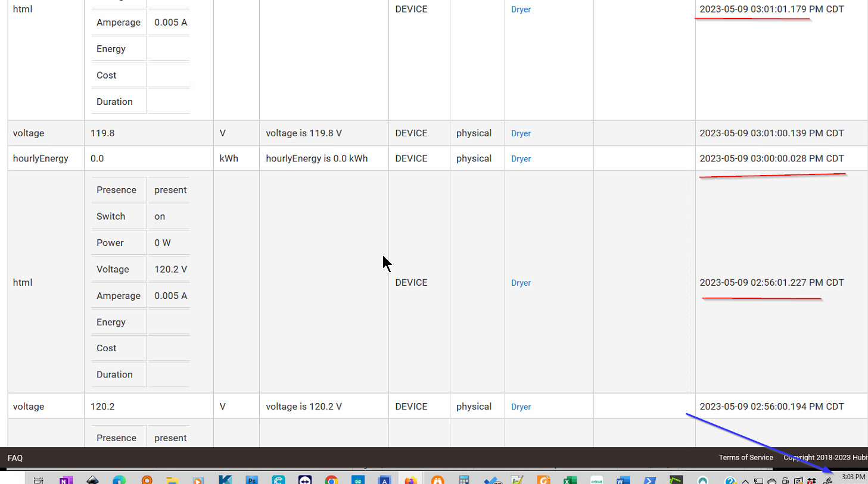The width and height of the screenshot is (868, 484).
Task: Open Notepad++ from the taskbar
Action: (517, 480)
